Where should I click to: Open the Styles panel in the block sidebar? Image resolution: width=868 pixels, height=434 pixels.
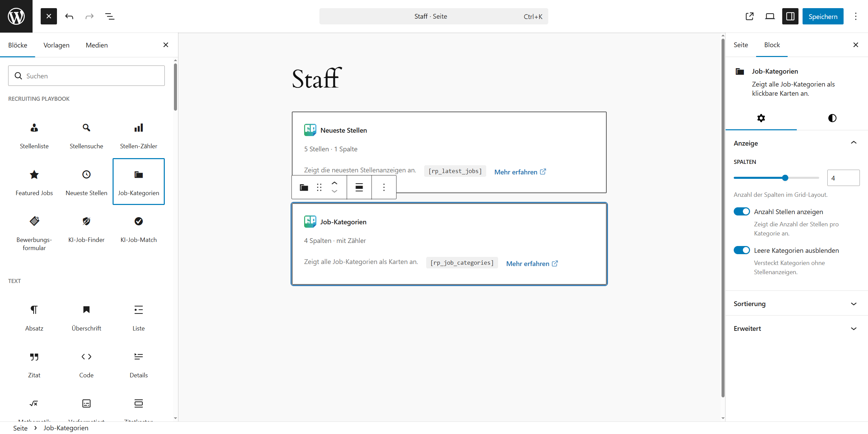point(832,118)
